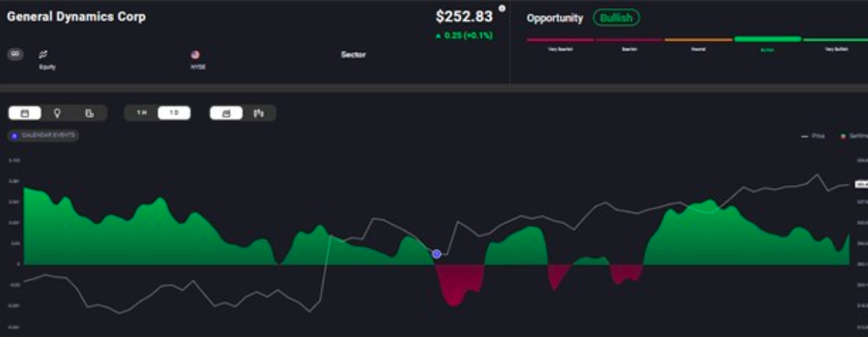Select the highlighted Bullish gauge segment
868x337 pixels.
[767, 39]
